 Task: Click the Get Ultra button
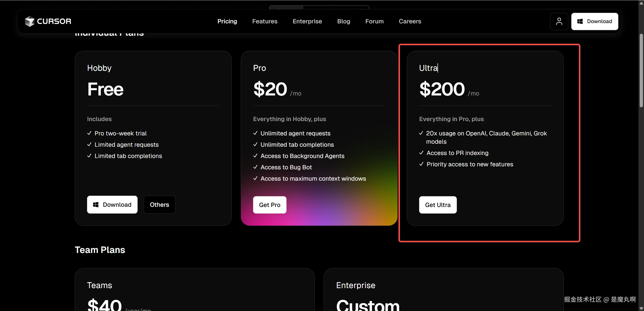[438, 205]
